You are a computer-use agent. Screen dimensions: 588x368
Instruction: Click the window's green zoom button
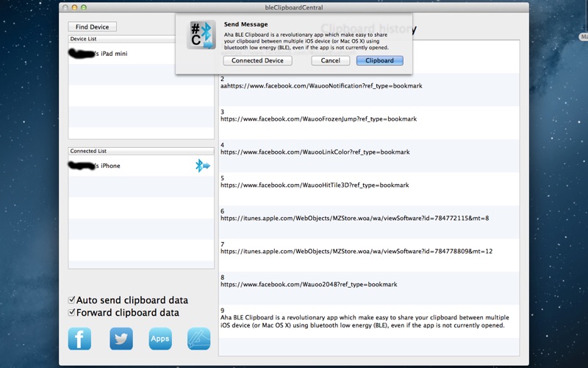coord(84,7)
